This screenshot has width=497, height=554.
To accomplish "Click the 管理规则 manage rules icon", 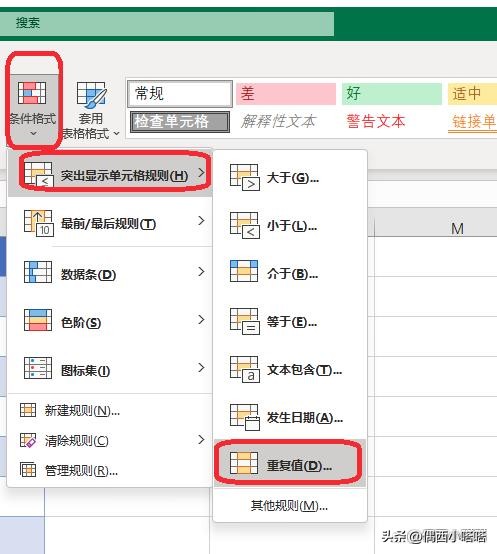I will click(x=28, y=470).
